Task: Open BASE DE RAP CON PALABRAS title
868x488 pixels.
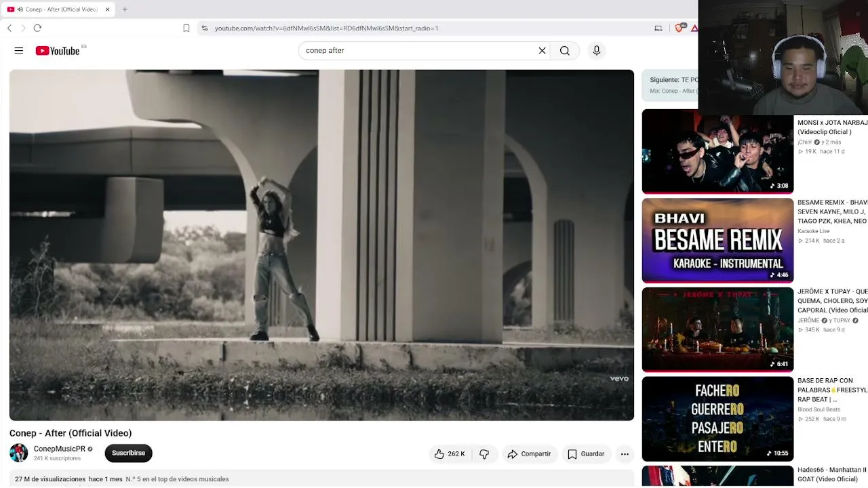Action: click(x=833, y=390)
